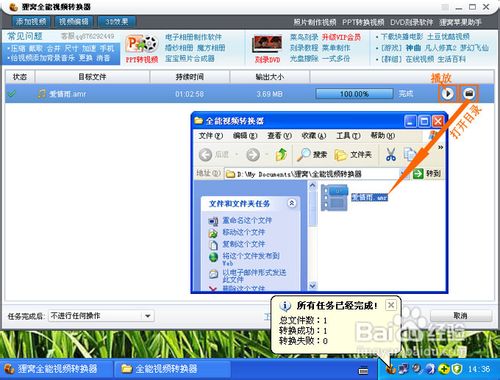This screenshot has height=380, width=500.
Task: Click the 持续时间 column header
Action: tap(190, 77)
